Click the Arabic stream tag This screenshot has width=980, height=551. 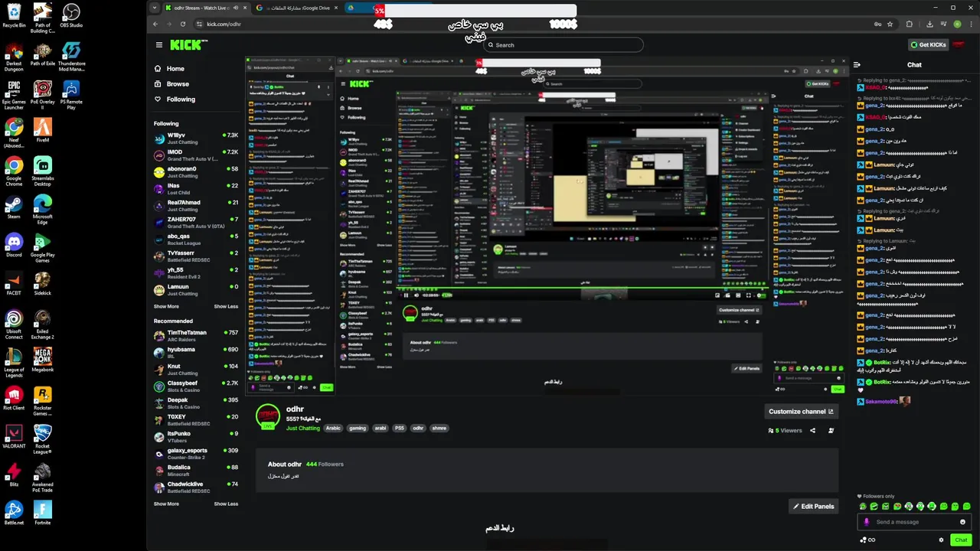333,429
